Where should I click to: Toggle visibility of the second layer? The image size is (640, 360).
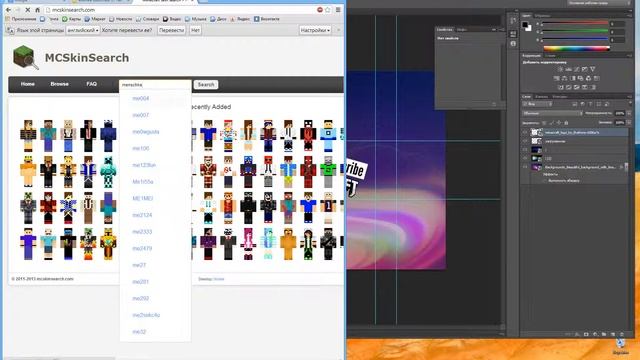(x=525, y=141)
